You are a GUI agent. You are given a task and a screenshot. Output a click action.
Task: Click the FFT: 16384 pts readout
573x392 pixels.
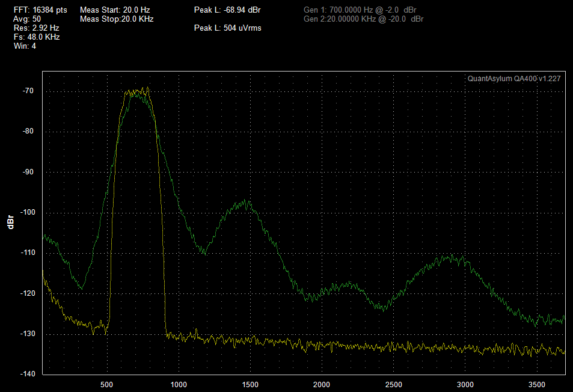[x=40, y=10]
